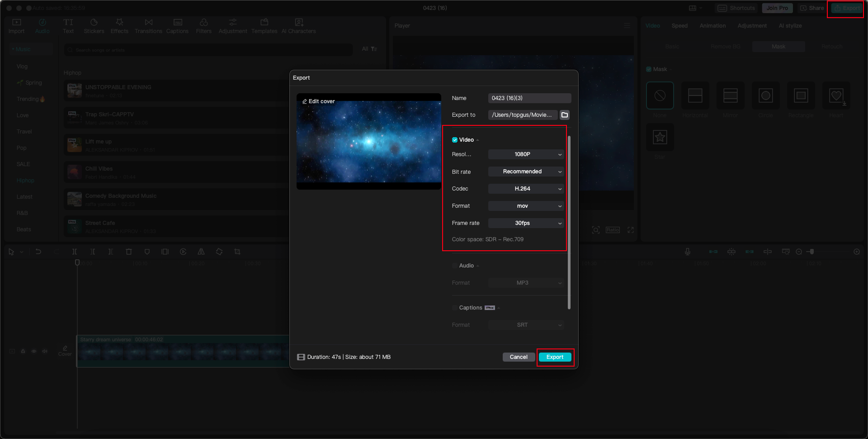This screenshot has width=868, height=439.
Task: Toggle the Mask checkbox in right panel
Action: (649, 69)
